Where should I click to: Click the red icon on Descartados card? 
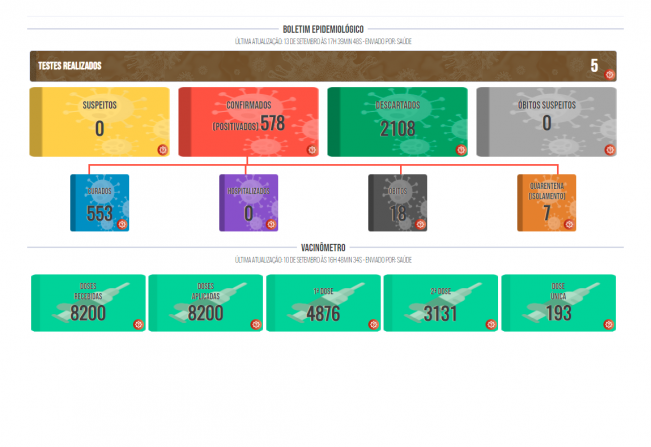pyautogui.click(x=461, y=150)
